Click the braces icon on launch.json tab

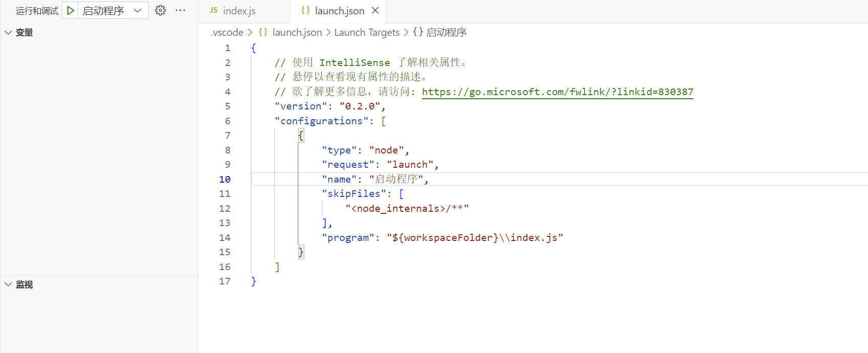tap(305, 10)
